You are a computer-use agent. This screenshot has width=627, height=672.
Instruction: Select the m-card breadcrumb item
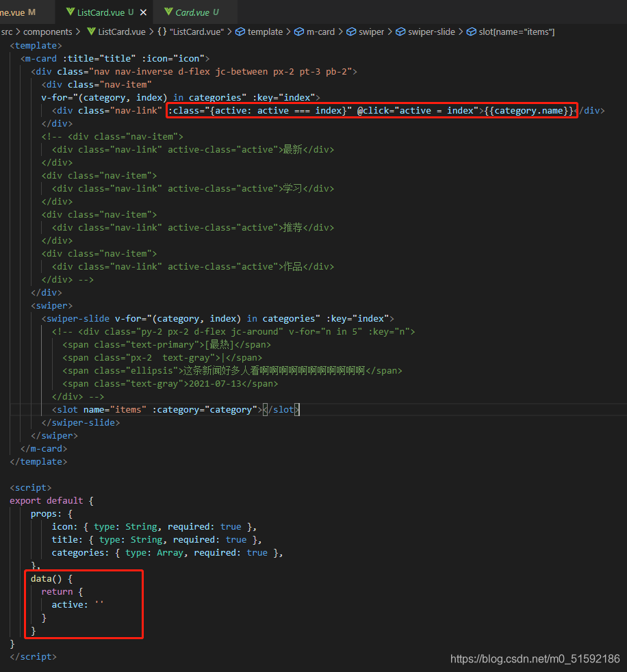tap(320, 31)
